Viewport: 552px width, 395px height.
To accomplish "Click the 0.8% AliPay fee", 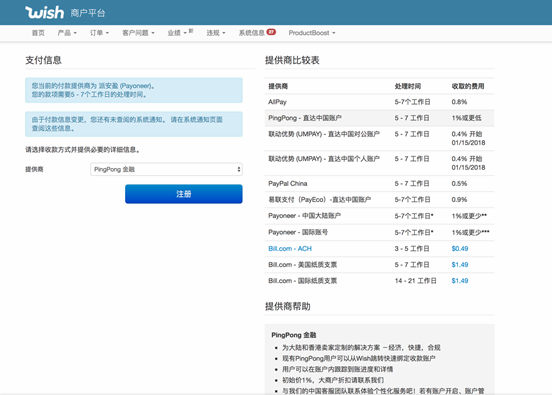I will tap(459, 102).
